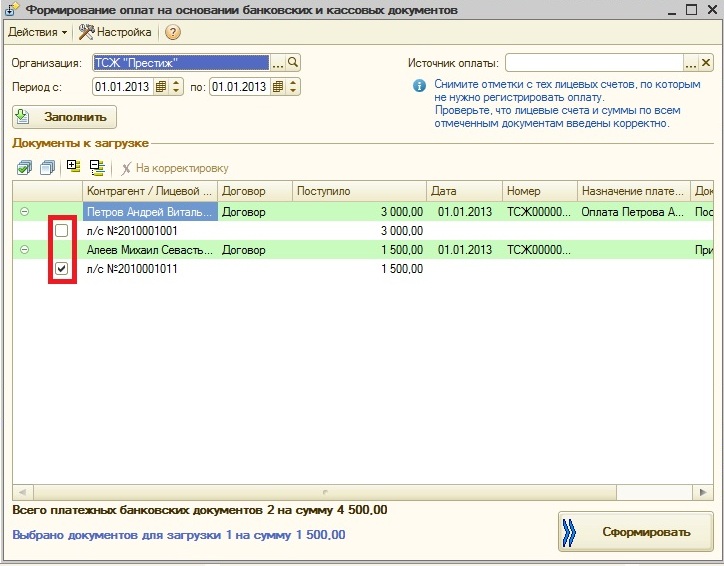Check the box for account №2010001001

62,231
